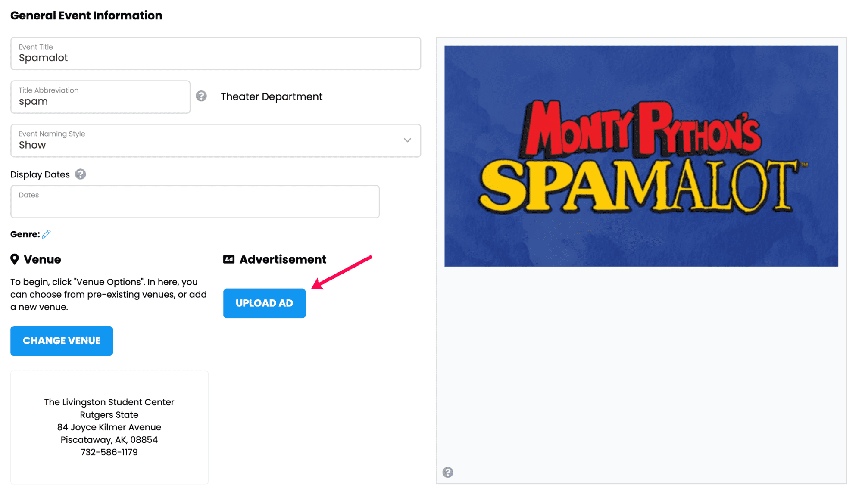The image size is (862, 504).
Task: Edit genre using the pencil icon
Action: coord(47,234)
